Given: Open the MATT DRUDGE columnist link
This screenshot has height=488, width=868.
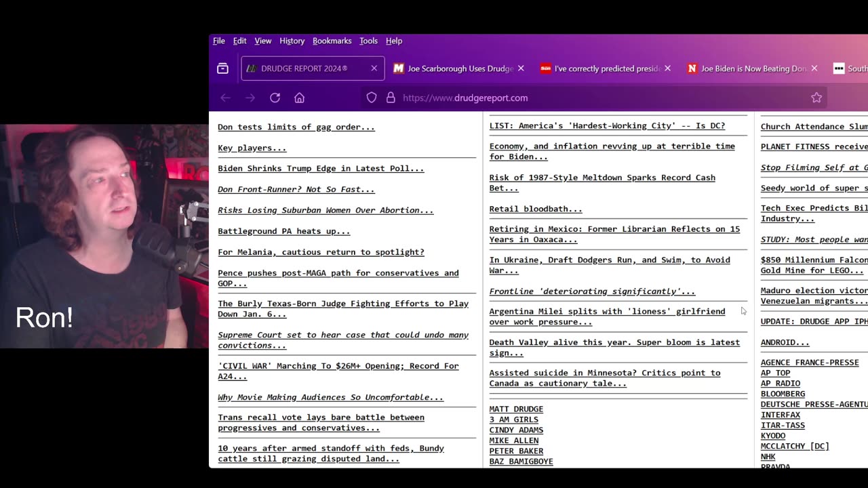Looking at the screenshot, I should [x=516, y=409].
